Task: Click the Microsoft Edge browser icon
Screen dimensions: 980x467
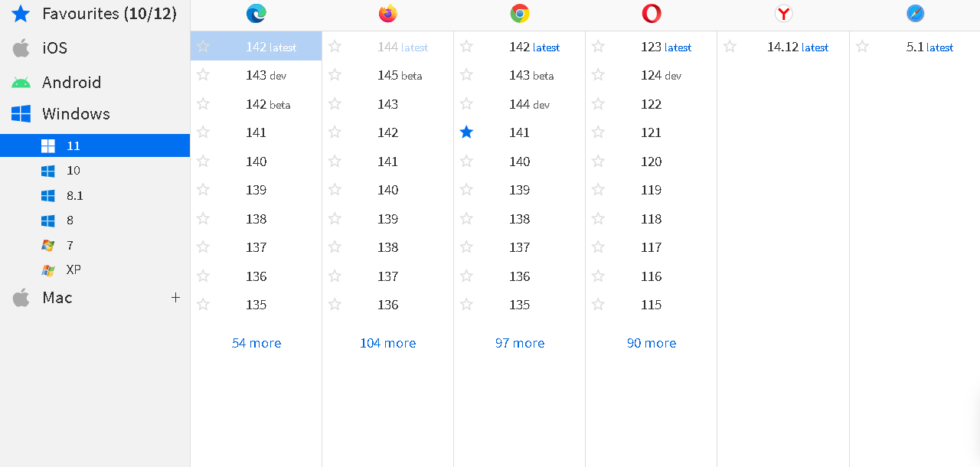Action: (x=256, y=13)
